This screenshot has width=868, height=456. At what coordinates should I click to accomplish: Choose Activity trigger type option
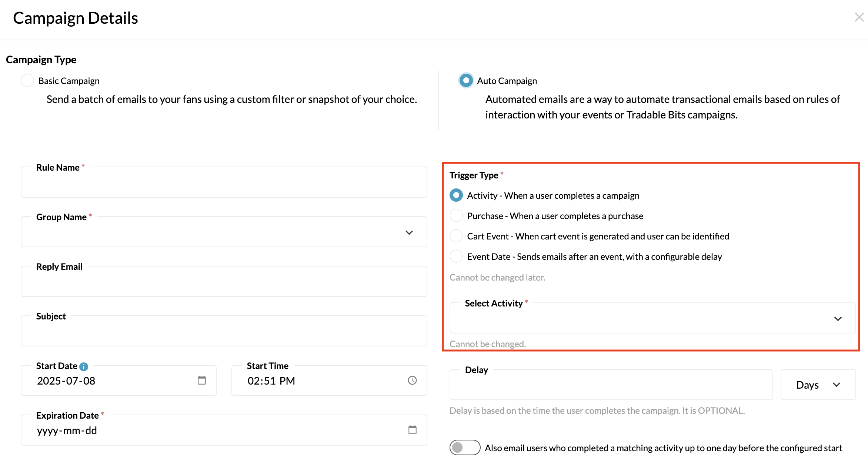point(456,195)
